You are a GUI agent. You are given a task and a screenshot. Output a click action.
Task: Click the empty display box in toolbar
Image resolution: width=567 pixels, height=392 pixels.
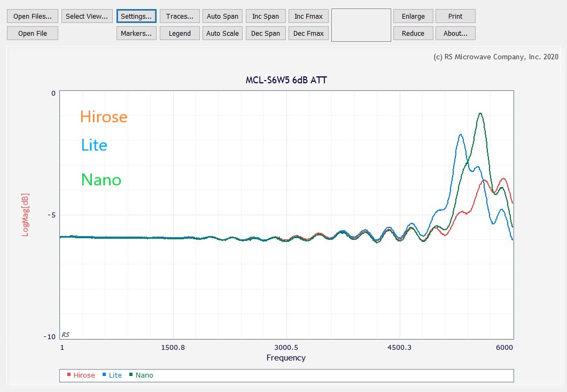[x=361, y=25]
